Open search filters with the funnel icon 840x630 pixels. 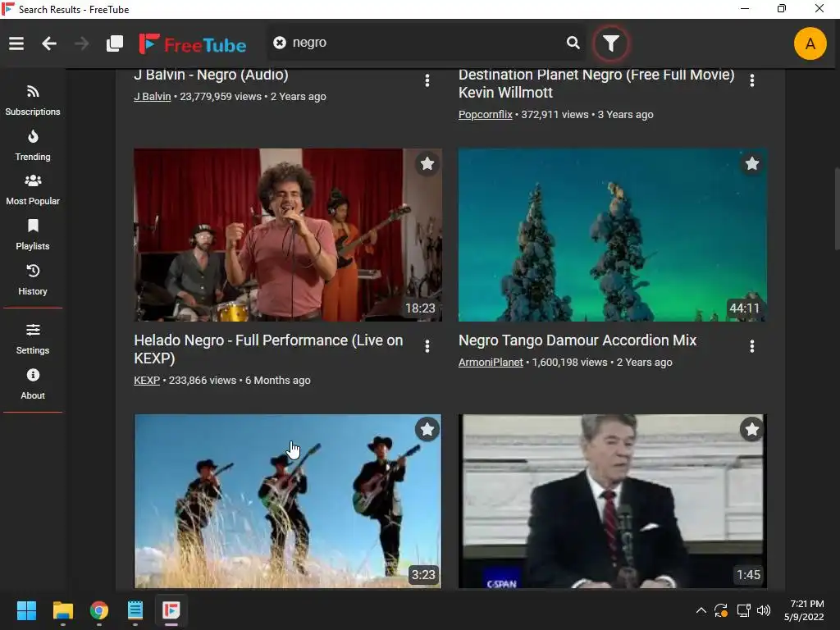pos(610,43)
